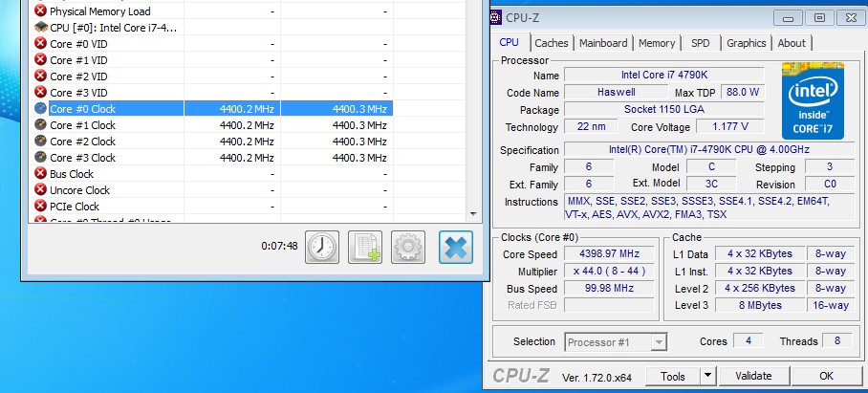This screenshot has height=393, width=868.
Task: Click the gauge icon beside Core #3 Clock
Action: pyautogui.click(x=40, y=157)
